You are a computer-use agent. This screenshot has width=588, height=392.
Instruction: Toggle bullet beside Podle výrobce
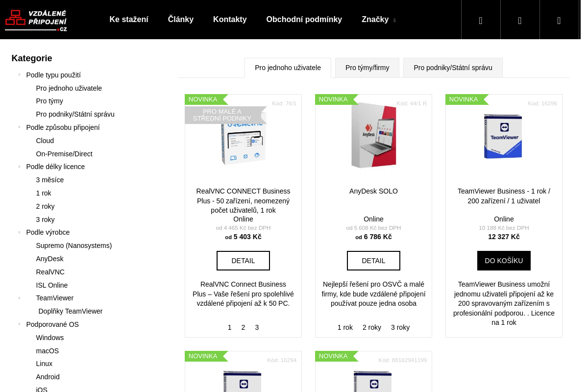click(x=19, y=232)
